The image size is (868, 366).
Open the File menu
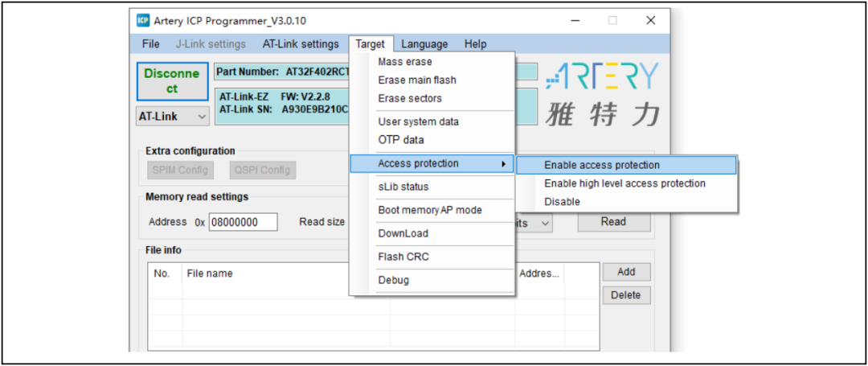tap(150, 43)
